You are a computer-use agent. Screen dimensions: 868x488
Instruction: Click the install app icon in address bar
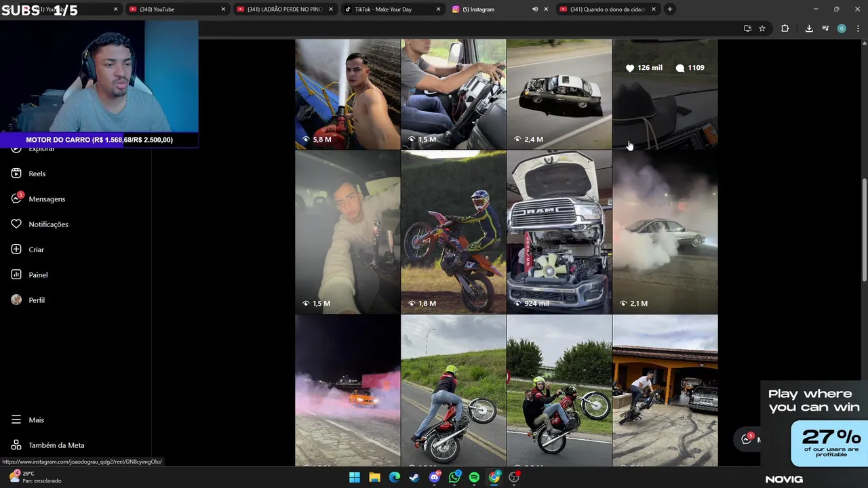[747, 28]
